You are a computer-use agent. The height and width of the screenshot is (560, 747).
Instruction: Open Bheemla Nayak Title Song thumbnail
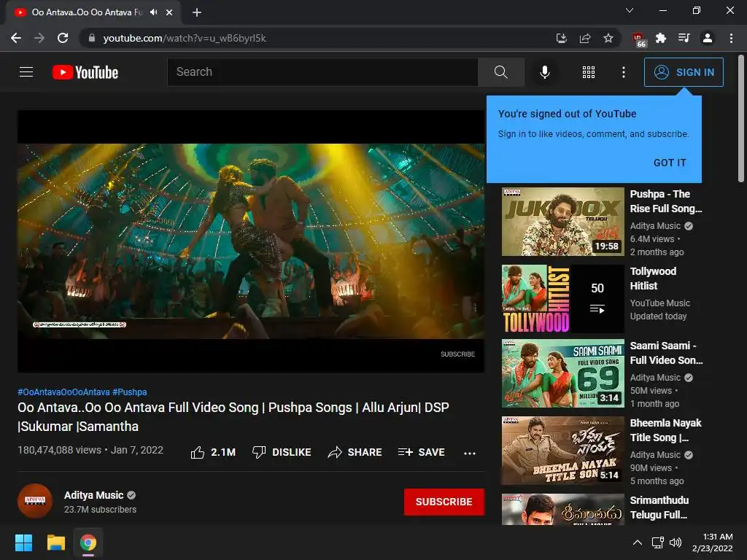[562, 451]
